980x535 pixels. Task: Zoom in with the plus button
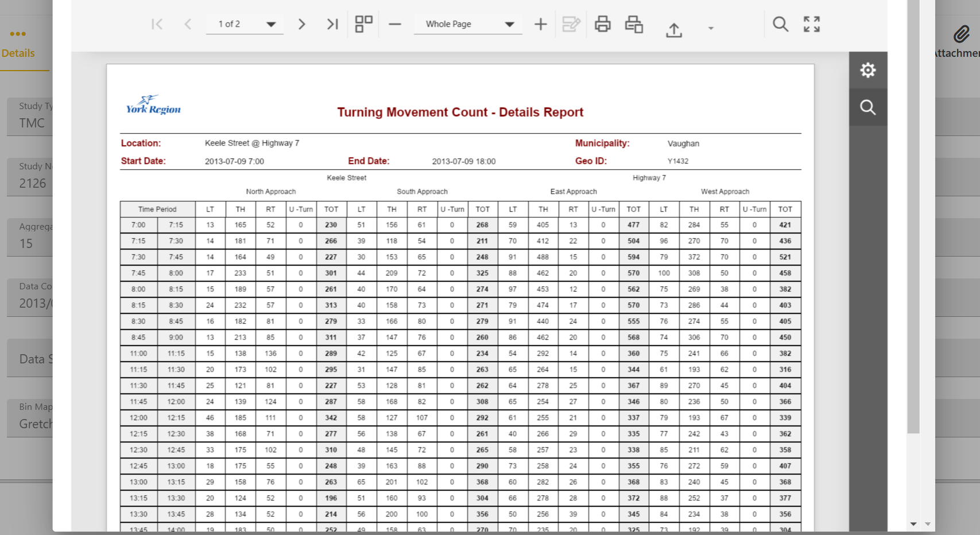(540, 24)
